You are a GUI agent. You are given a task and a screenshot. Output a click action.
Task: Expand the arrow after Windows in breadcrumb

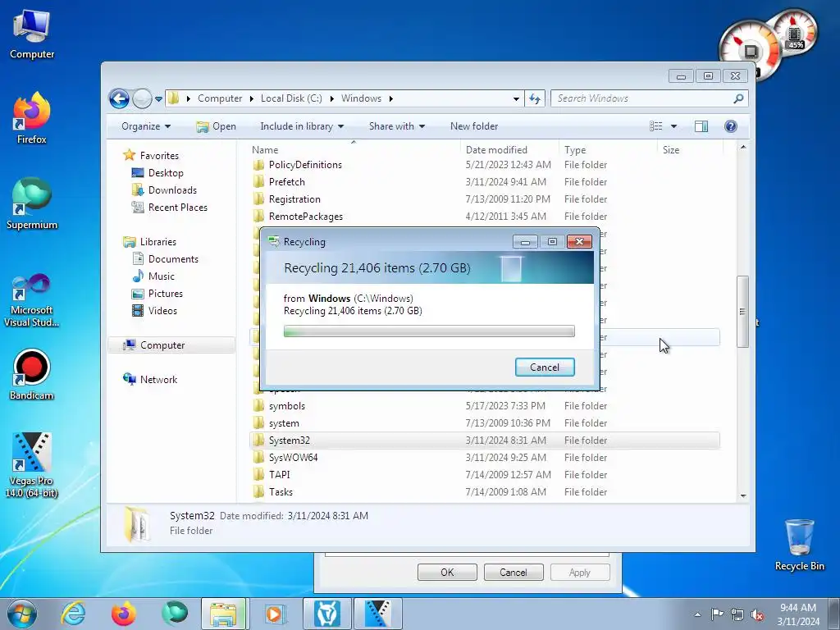pyautogui.click(x=391, y=98)
